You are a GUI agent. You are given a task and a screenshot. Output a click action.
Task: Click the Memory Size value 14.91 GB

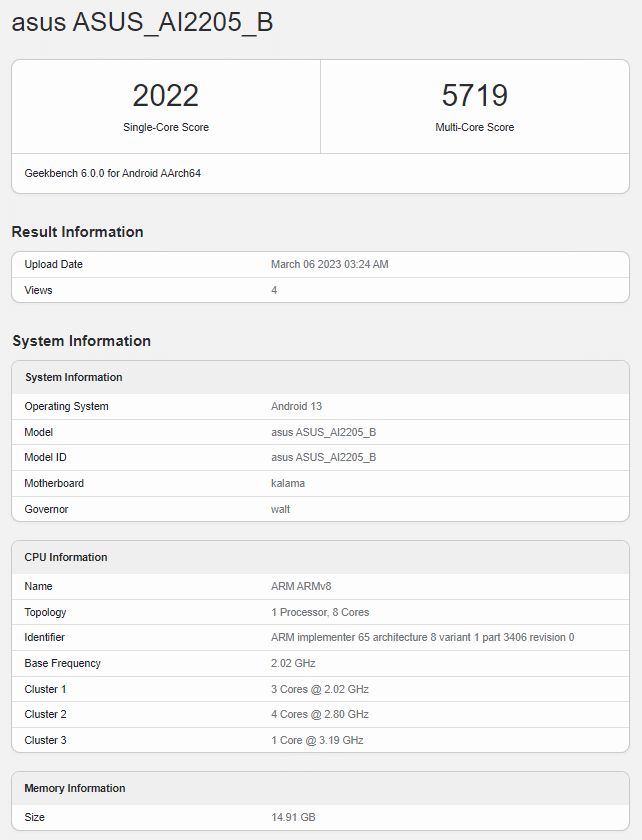click(x=293, y=817)
